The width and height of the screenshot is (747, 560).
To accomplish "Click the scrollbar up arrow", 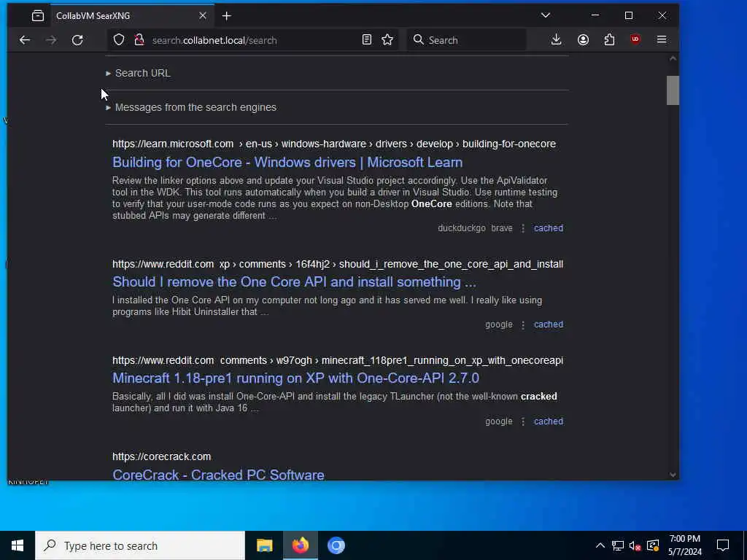I will [672, 58].
